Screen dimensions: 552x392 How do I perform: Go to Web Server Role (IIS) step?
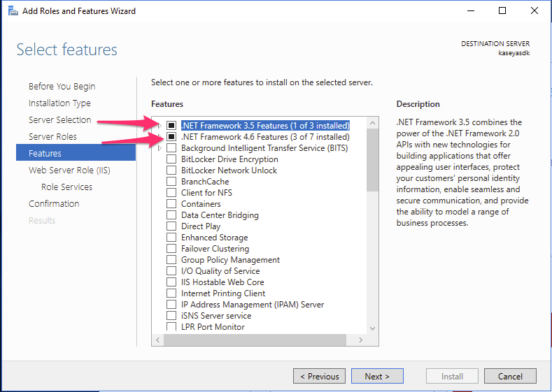[x=69, y=170]
